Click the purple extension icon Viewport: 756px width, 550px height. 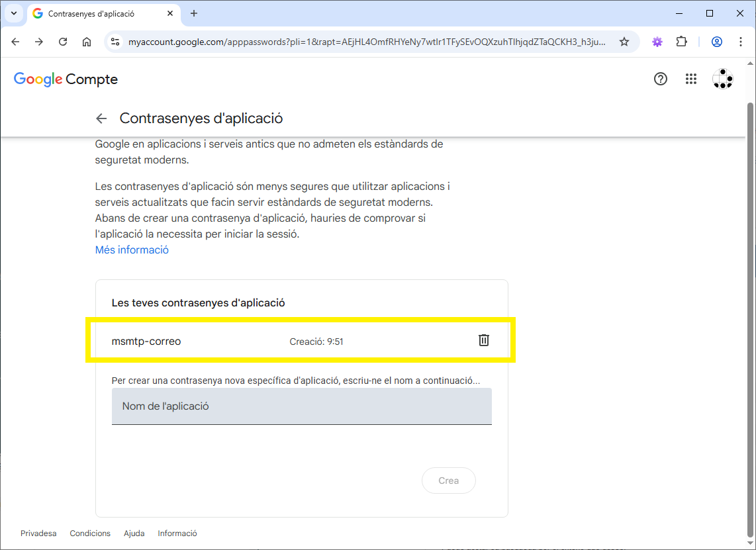pyautogui.click(x=657, y=41)
